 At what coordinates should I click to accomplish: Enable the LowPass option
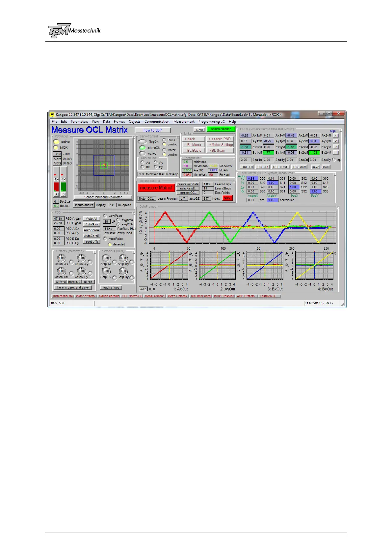click(x=105, y=216)
